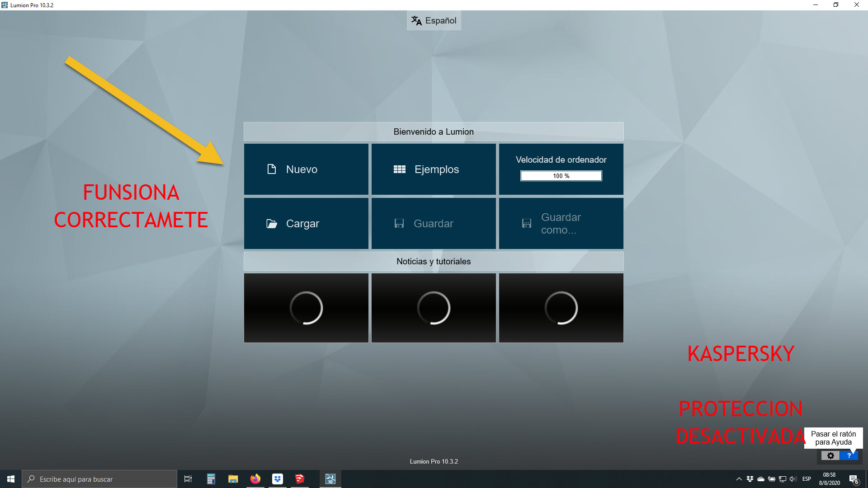Image resolution: width=868 pixels, height=488 pixels.
Task: Open the Ejemplos examples tile
Action: coord(434,169)
